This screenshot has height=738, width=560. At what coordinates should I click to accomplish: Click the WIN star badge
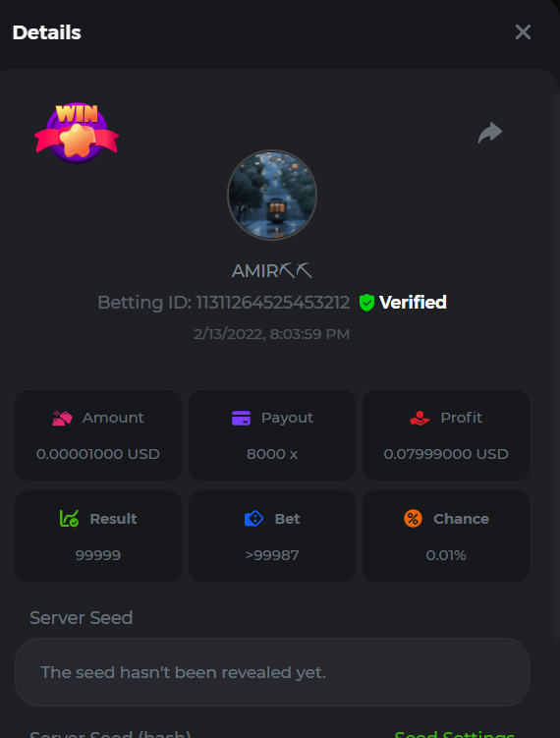(x=77, y=133)
